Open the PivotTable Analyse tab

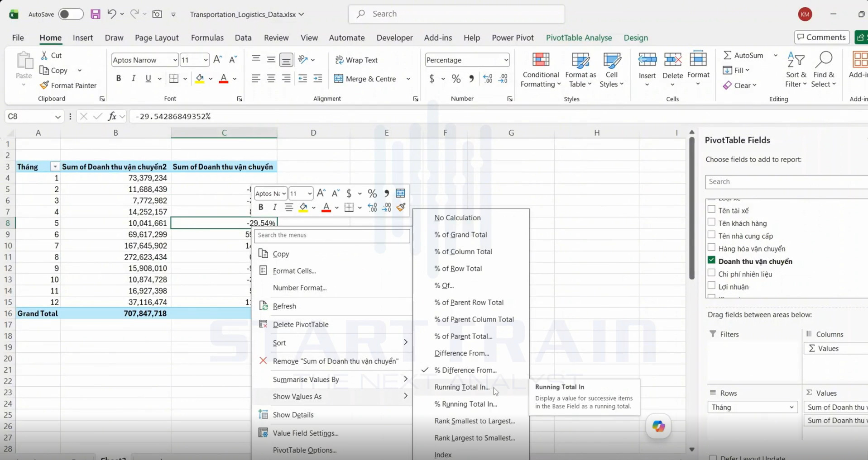(579, 38)
